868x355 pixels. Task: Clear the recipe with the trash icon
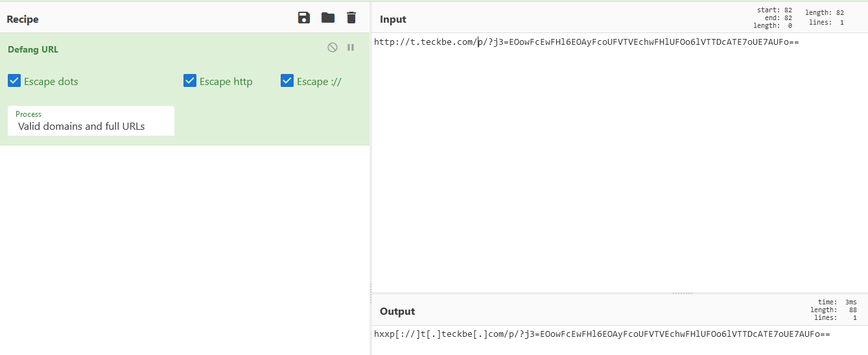click(351, 18)
